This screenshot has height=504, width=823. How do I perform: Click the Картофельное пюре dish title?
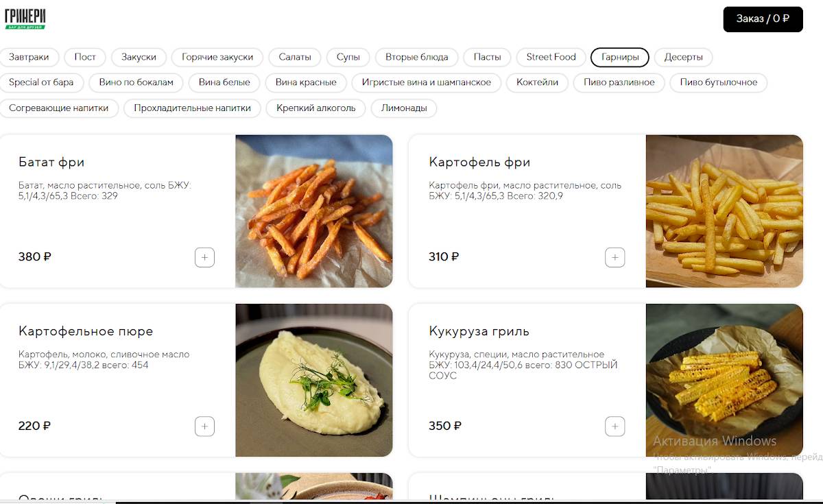click(86, 331)
